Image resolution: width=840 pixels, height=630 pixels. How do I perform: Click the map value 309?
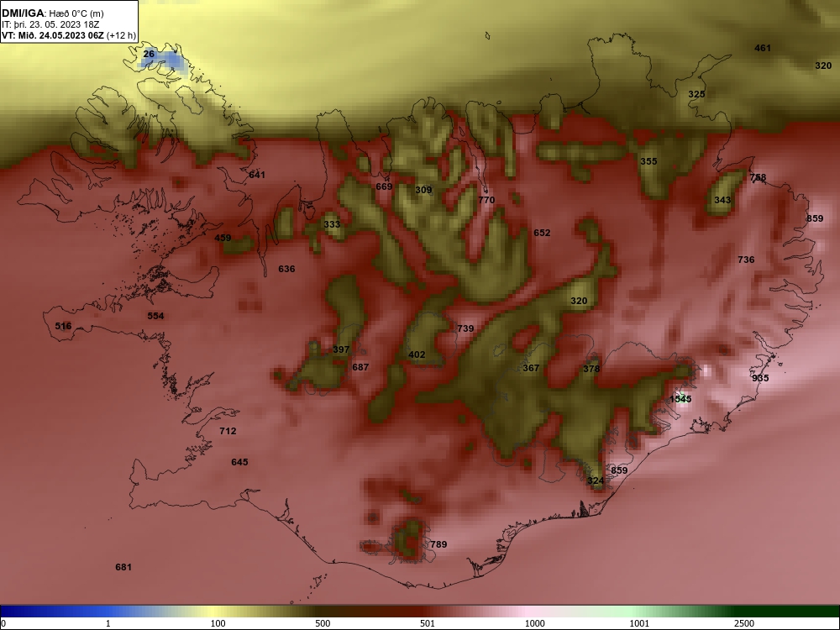click(423, 190)
